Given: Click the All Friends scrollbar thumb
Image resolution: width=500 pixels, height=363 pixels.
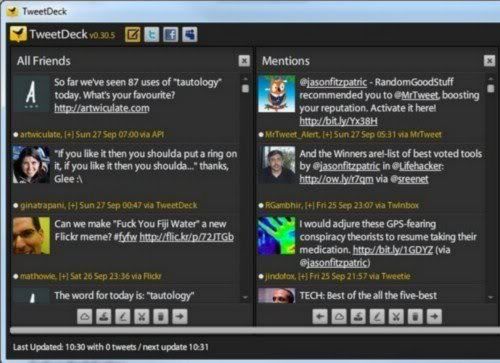Looking at the screenshot, I should point(245,88).
